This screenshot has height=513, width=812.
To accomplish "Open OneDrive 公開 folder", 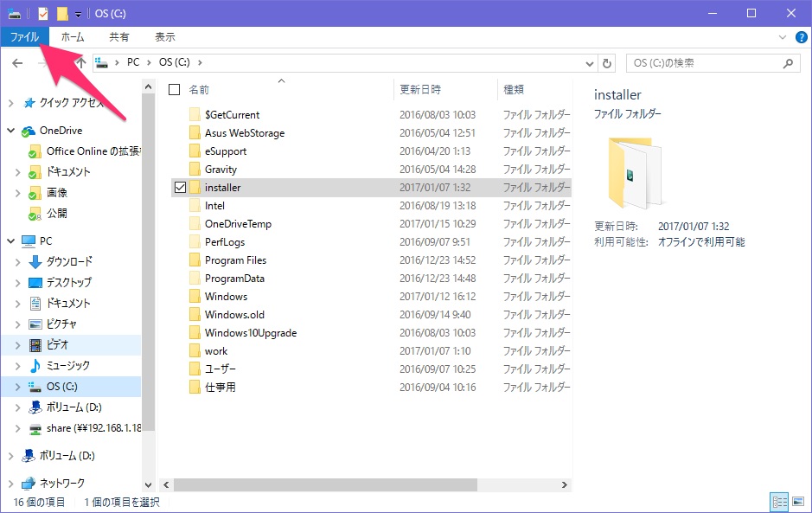I will click(x=56, y=214).
